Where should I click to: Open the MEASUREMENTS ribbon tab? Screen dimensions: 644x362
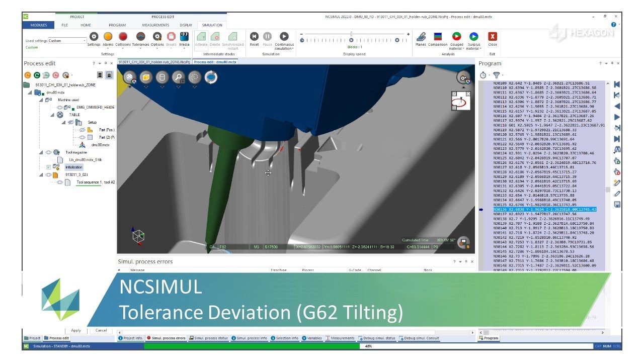coord(155,25)
